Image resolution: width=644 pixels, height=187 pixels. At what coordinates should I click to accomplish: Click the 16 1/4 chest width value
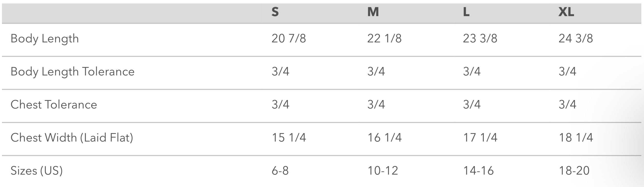pos(385,138)
